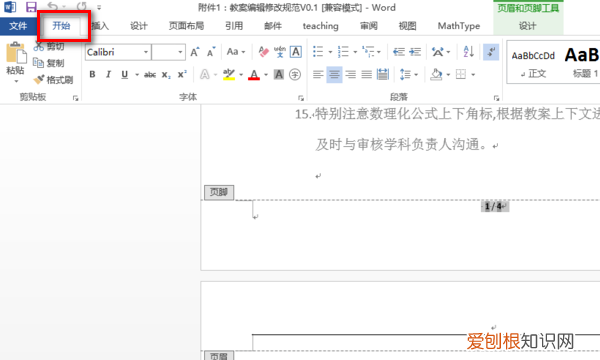Open the teaching tab
This screenshot has width=600, height=360.
pos(321,26)
